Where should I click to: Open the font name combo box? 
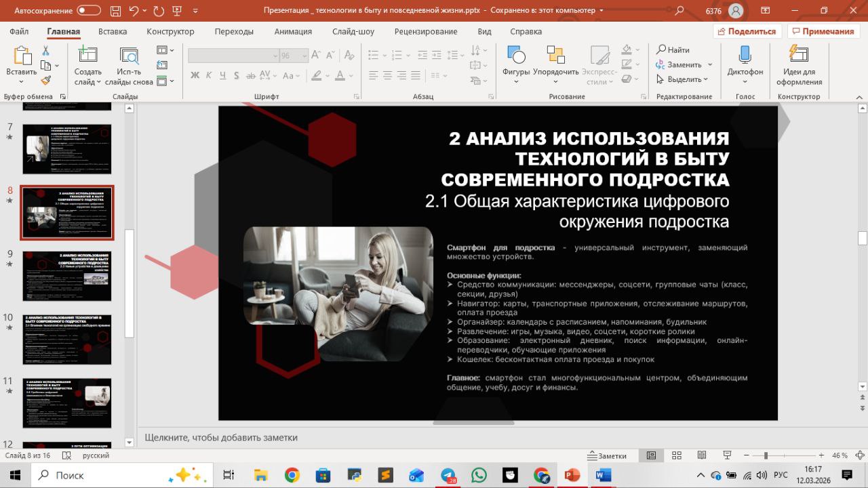(234, 56)
